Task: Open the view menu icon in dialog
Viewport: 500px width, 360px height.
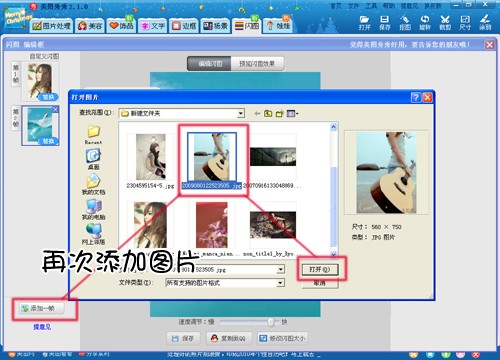Action: (292, 114)
